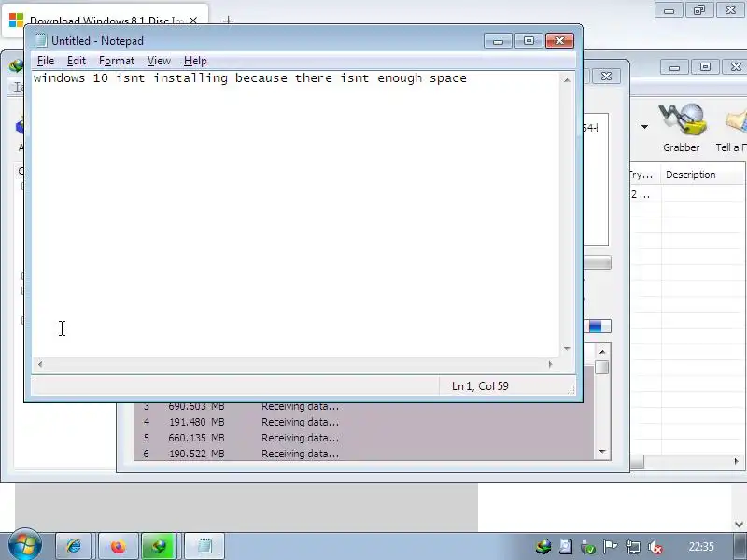Open the Edit menu in Notepad
The height and width of the screenshot is (560, 747).
point(77,61)
